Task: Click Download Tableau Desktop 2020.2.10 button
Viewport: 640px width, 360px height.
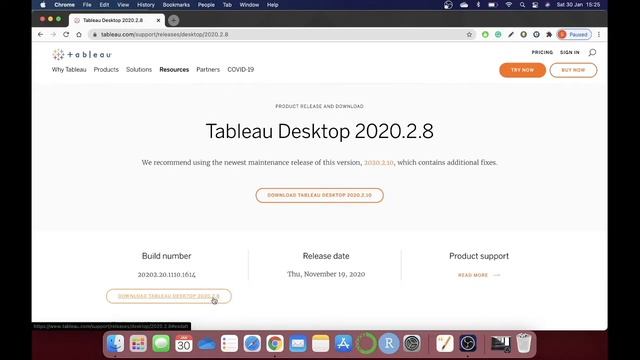Action: [x=320, y=195]
